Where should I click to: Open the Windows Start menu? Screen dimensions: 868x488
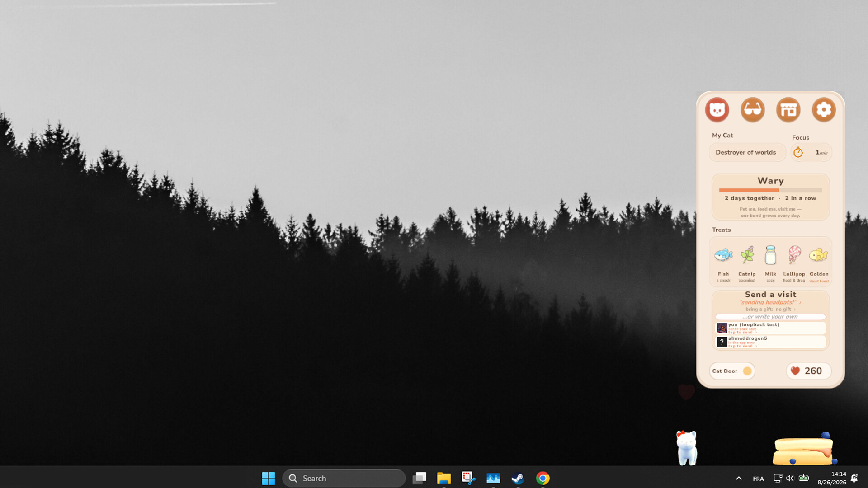(x=268, y=478)
